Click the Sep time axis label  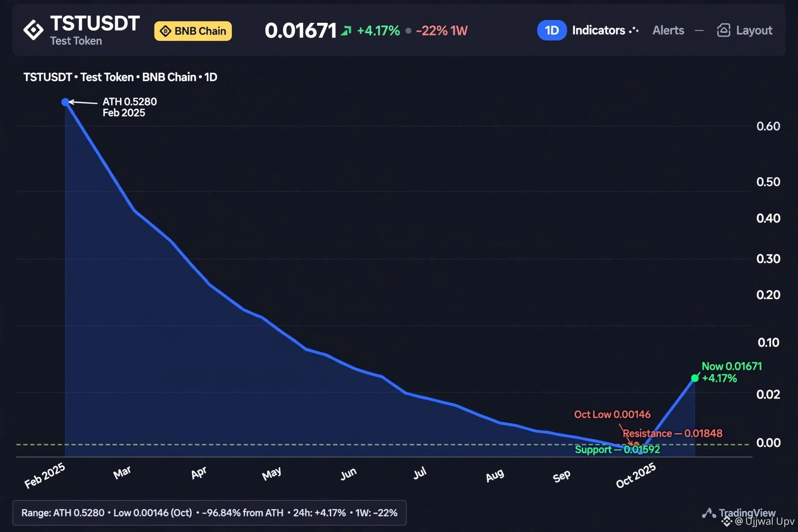coord(562,476)
